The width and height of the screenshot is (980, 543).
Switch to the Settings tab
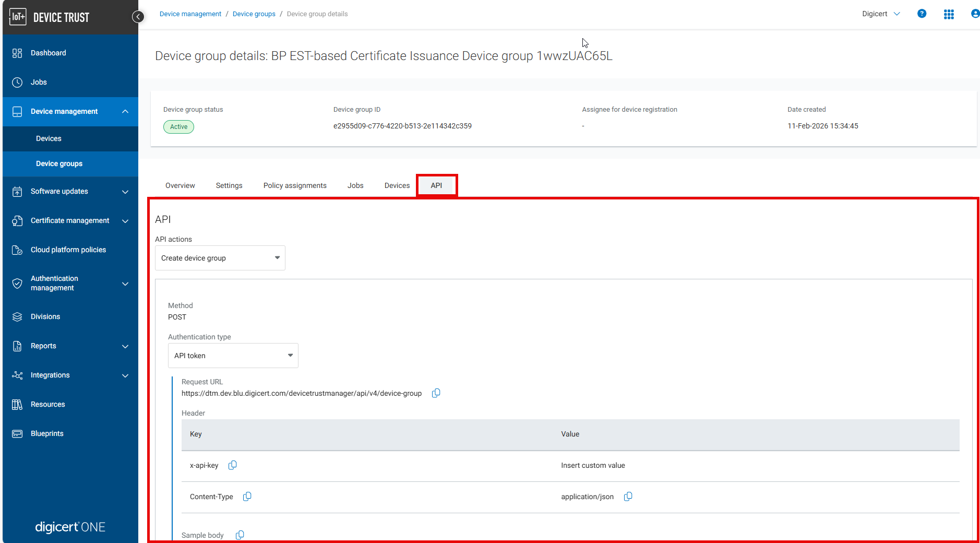229,185
